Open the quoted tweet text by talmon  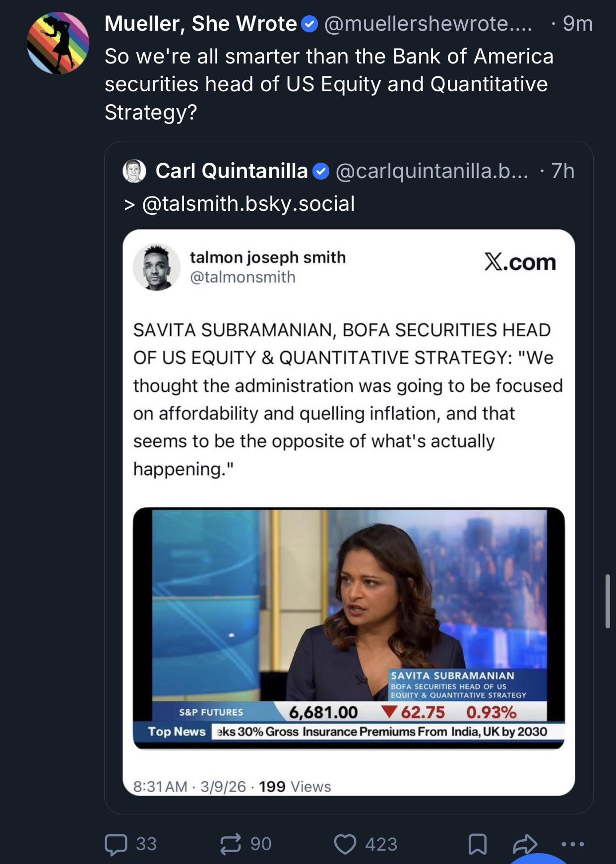point(347,399)
